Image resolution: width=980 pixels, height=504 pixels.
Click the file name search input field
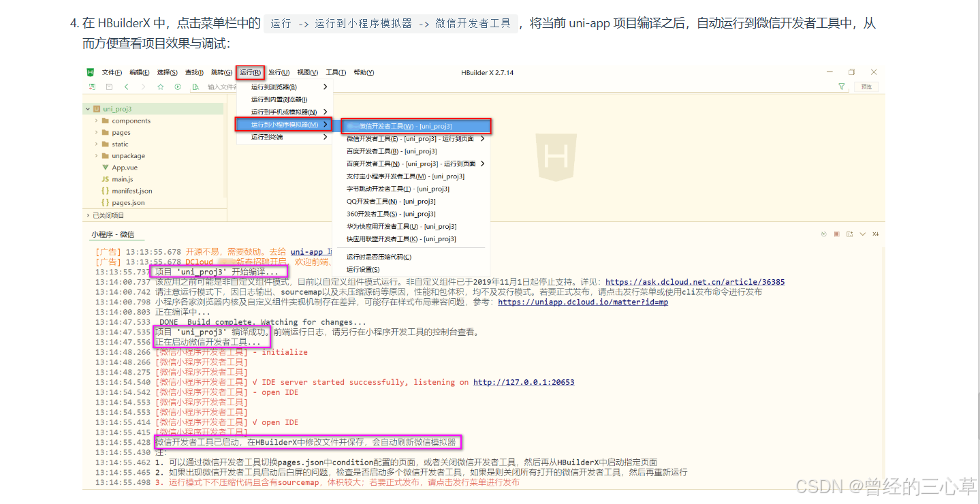pos(221,86)
